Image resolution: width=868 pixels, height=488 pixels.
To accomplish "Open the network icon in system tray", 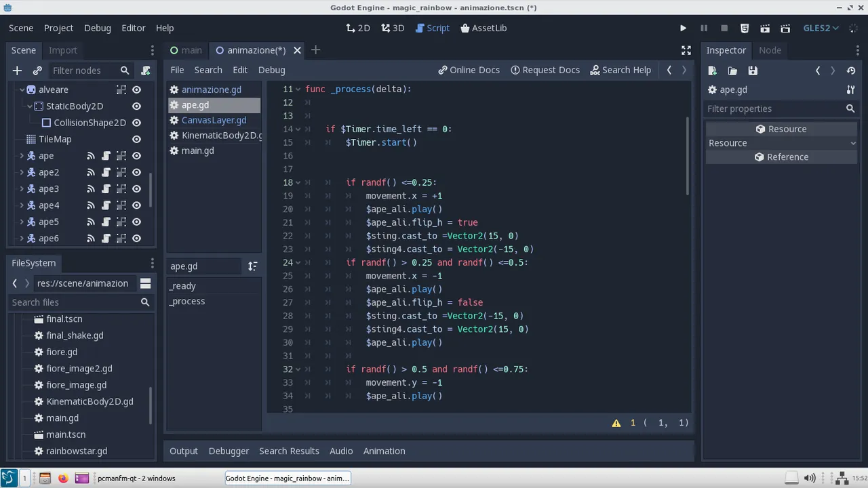I will click(x=842, y=478).
